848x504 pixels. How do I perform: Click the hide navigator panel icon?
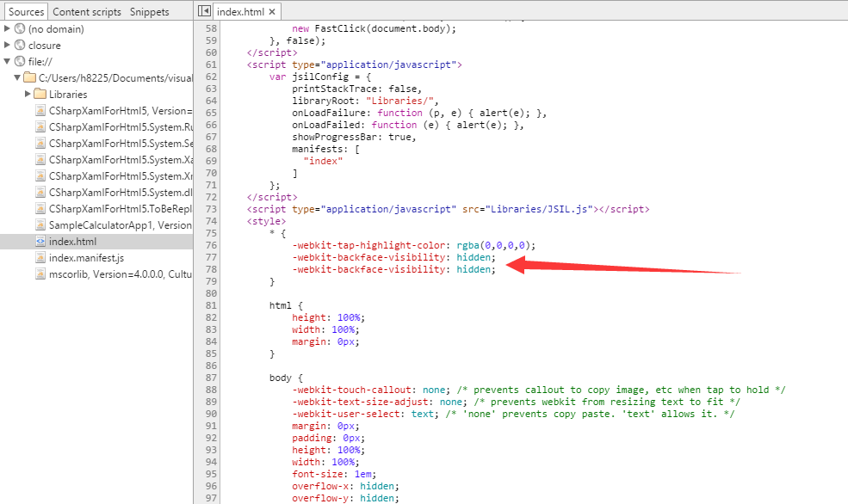204,11
